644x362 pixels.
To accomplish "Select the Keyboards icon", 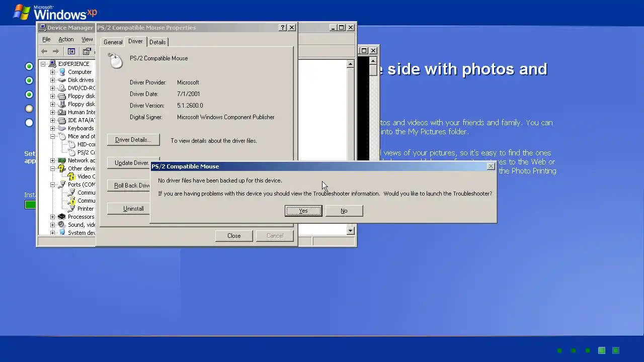I will 62,128.
